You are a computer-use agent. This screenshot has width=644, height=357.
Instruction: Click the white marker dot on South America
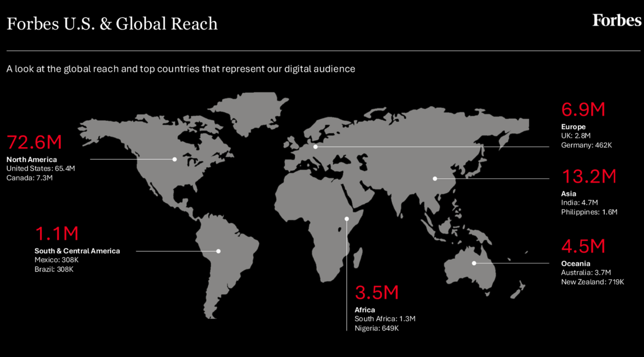pyautogui.click(x=218, y=251)
